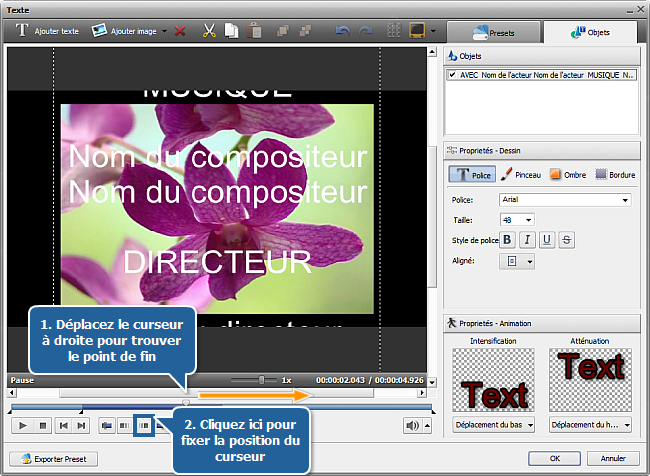Screen dimensions: 650x476
Task: Click the Stop playback button
Action: (43, 425)
